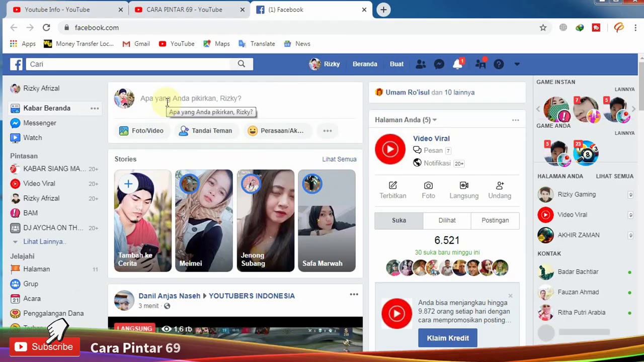Switch to the Postingan tab
The width and height of the screenshot is (644, 362).
click(495, 220)
